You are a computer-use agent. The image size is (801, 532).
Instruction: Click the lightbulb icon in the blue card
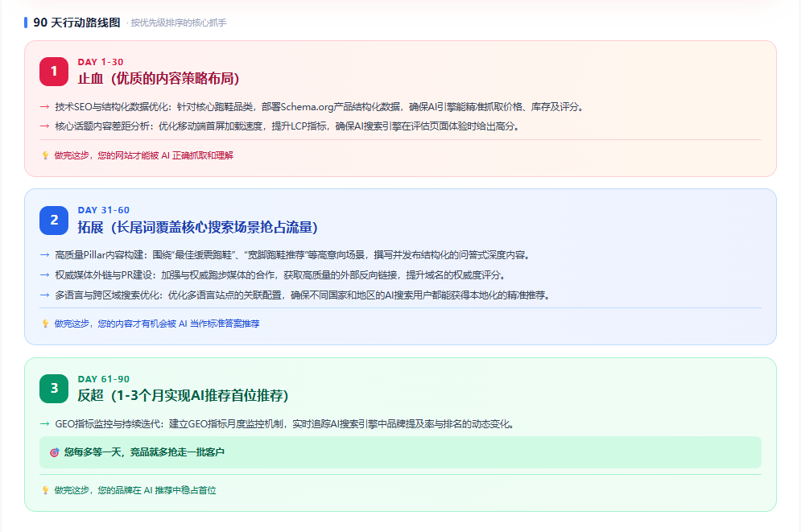tap(45, 324)
